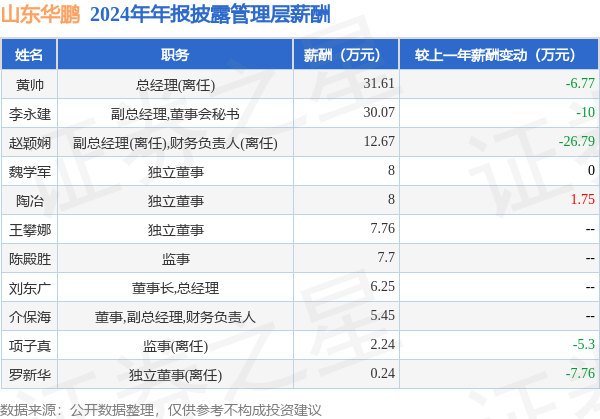Click position cell 独立董事(离任)
600x419 pixels.
point(175,375)
